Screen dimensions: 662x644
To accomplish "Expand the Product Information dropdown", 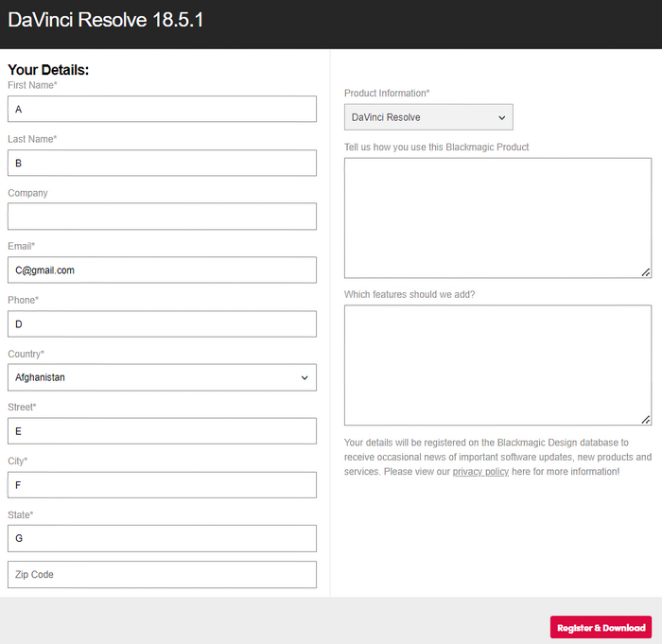I will (428, 117).
